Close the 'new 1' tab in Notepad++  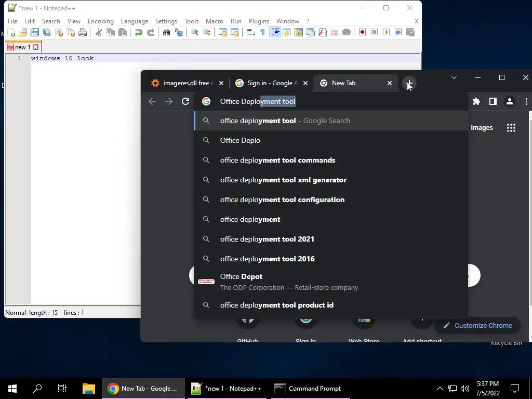click(x=36, y=47)
